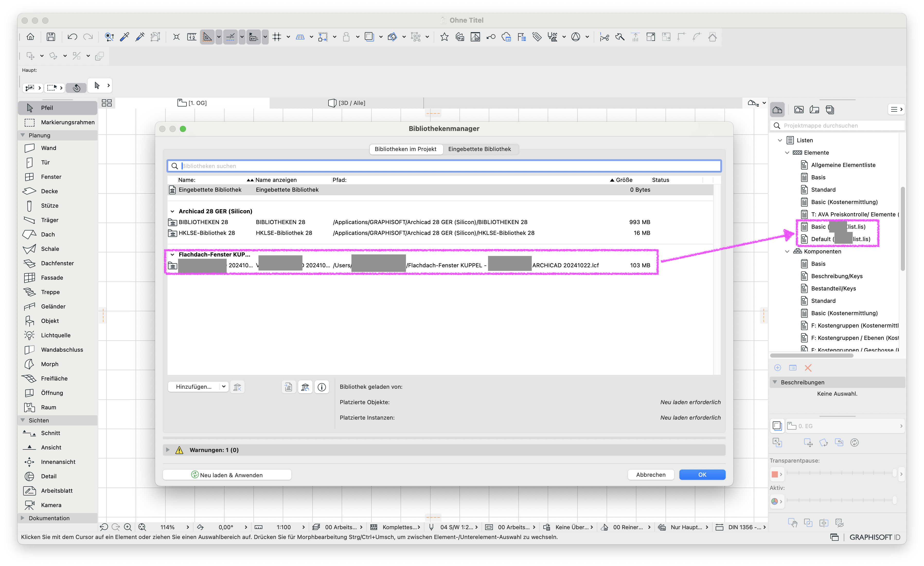Click GRAPHISOFT ID in status bar
Image resolution: width=924 pixels, height=566 pixels.
coord(875,537)
